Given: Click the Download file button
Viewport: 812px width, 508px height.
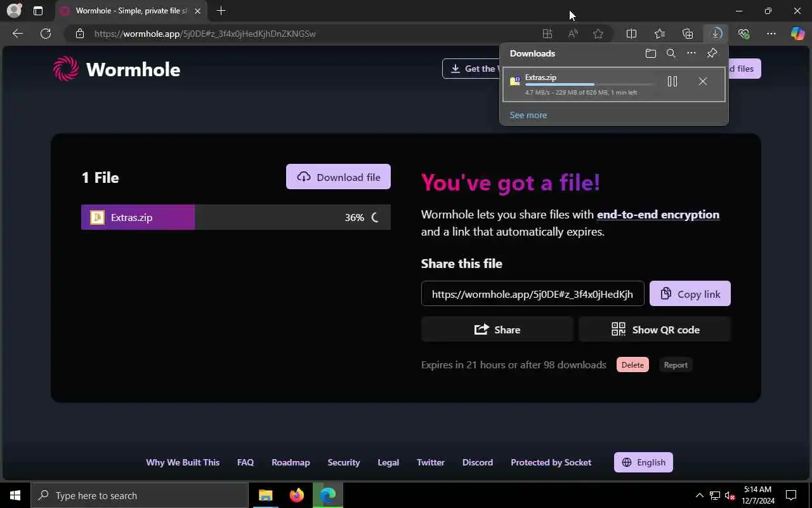Looking at the screenshot, I should (x=338, y=177).
